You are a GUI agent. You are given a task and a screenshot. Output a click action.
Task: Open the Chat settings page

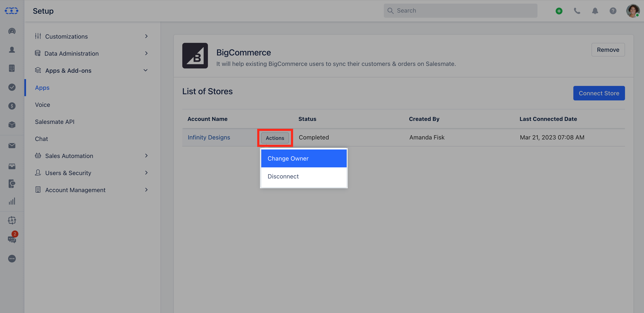point(41,139)
